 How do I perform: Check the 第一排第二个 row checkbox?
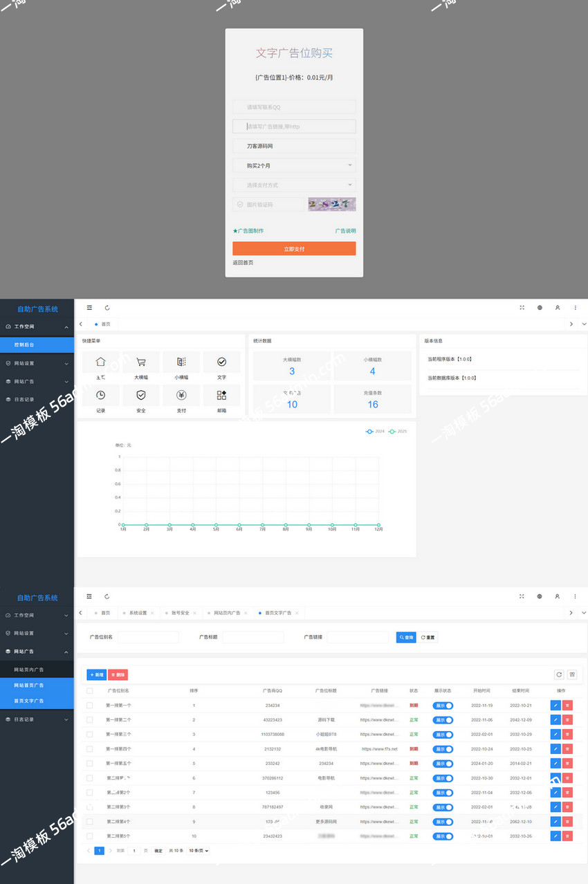pyautogui.click(x=89, y=720)
